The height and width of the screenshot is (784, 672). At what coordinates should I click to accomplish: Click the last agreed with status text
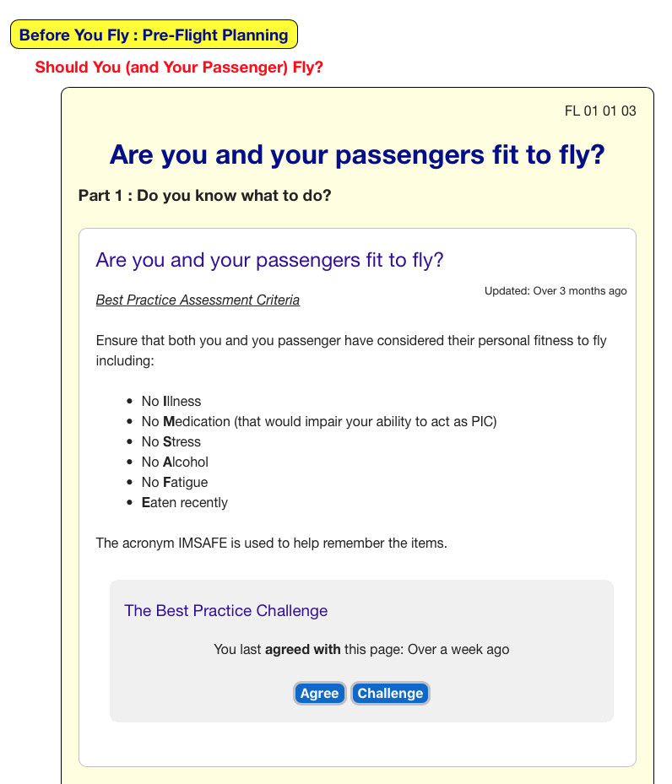(361, 650)
